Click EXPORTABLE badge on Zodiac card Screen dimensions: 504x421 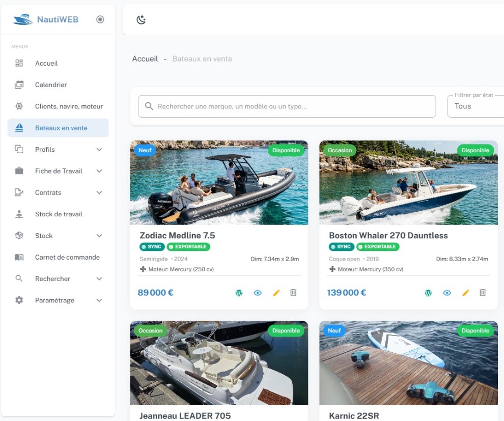point(188,247)
